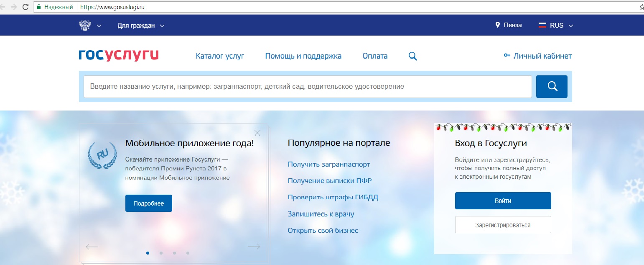Go to the next banner slide arrow
The width and height of the screenshot is (644, 265).
254,247
